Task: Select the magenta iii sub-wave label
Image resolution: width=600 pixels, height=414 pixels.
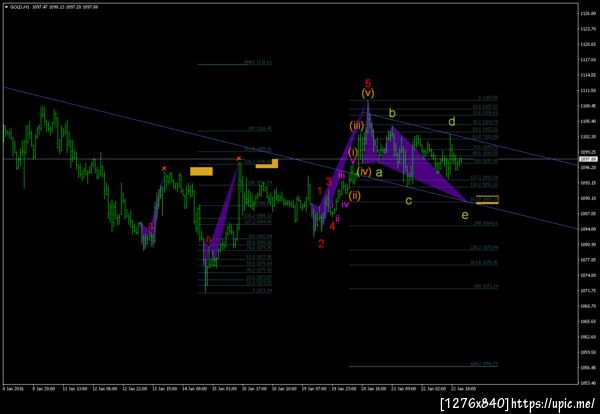Action: [342, 175]
